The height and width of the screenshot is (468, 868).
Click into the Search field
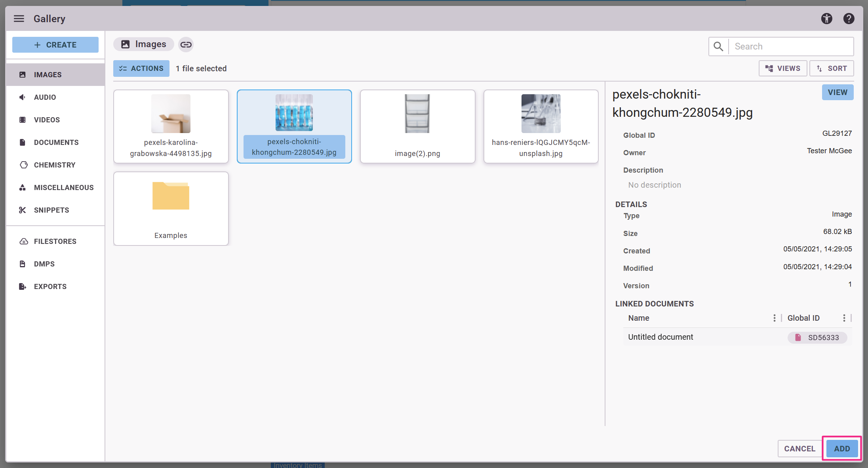(790, 46)
